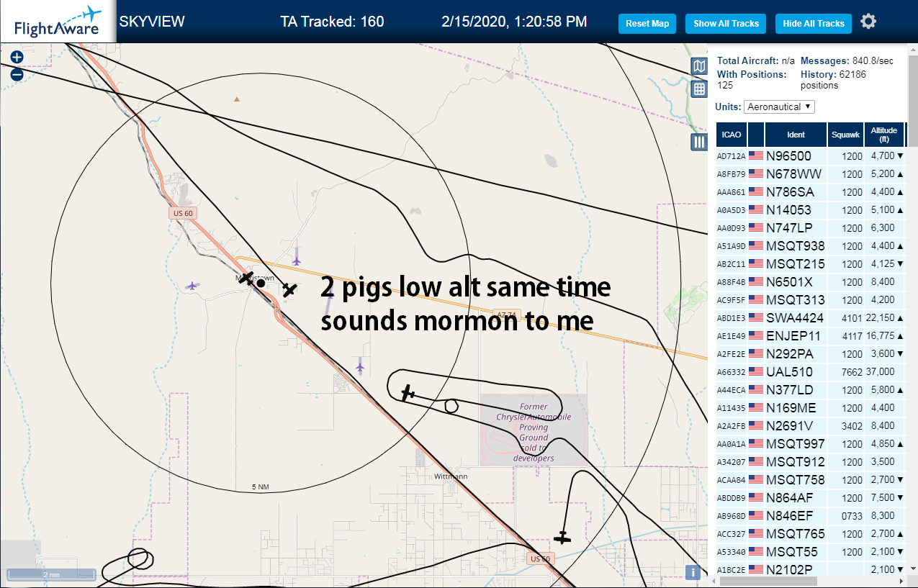Select aircraft N846EF in the table
This screenshot has width=918, height=588.
coord(811,515)
